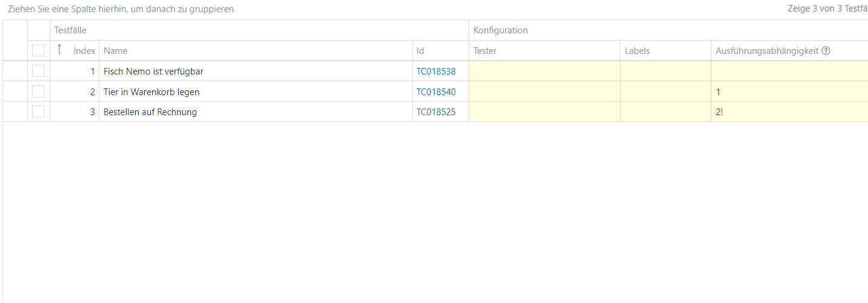Screen dimensions: 868x303
Task: Select Tester cell in Bestellen auf Rechnung row
Action: pos(544,112)
